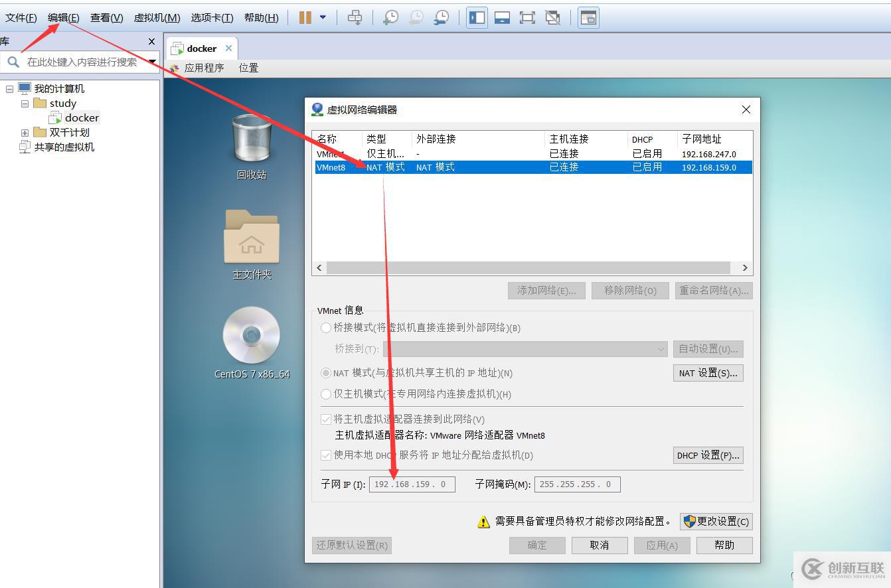Click the 重命名网络(A)... button
891x588 pixels.
[714, 291]
